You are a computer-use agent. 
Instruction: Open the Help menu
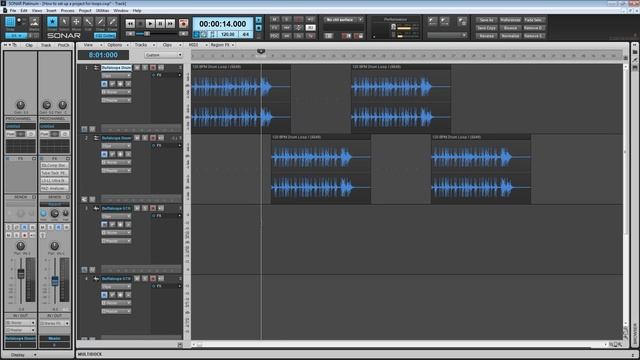tap(137, 11)
